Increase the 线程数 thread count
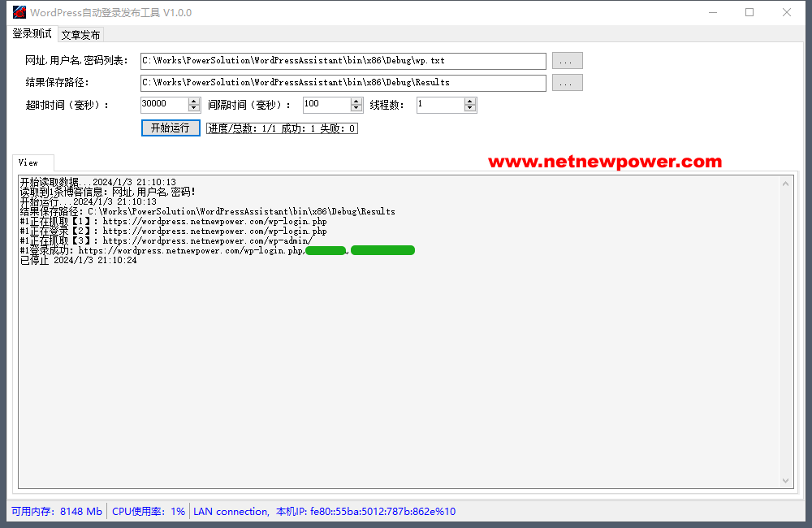 point(470,102)
